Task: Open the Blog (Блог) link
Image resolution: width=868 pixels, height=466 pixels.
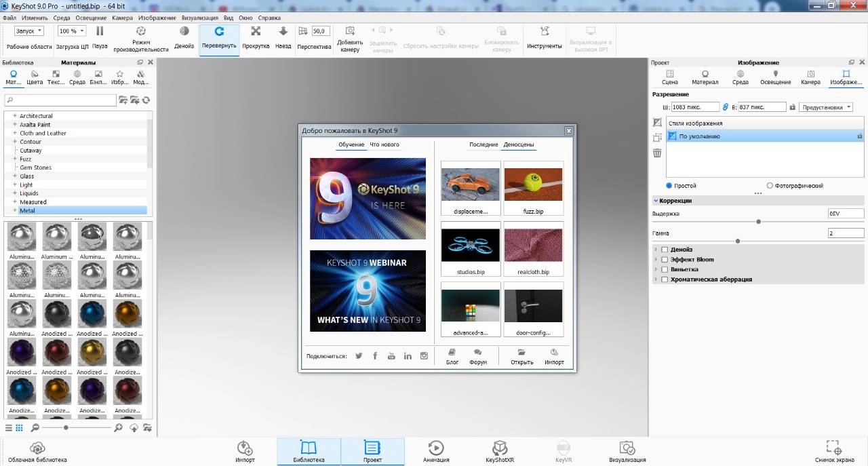Action: tap(452, 357)
